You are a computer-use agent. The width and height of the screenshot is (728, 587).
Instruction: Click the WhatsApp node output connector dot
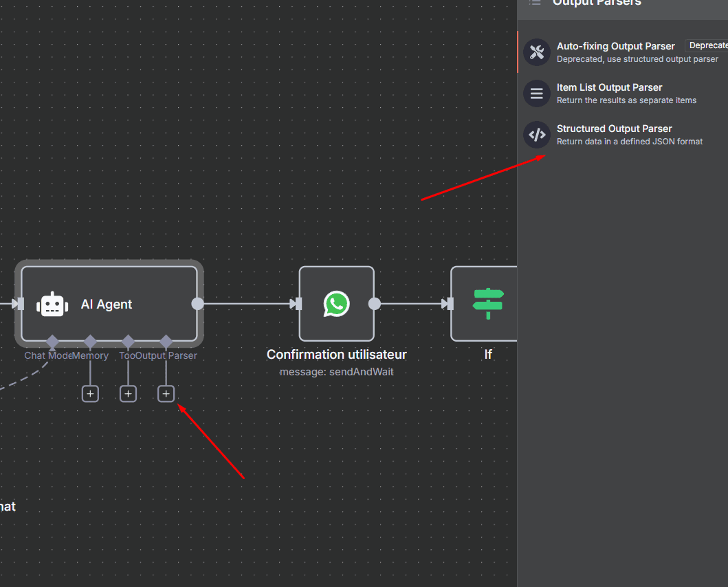tap(374, 304)
